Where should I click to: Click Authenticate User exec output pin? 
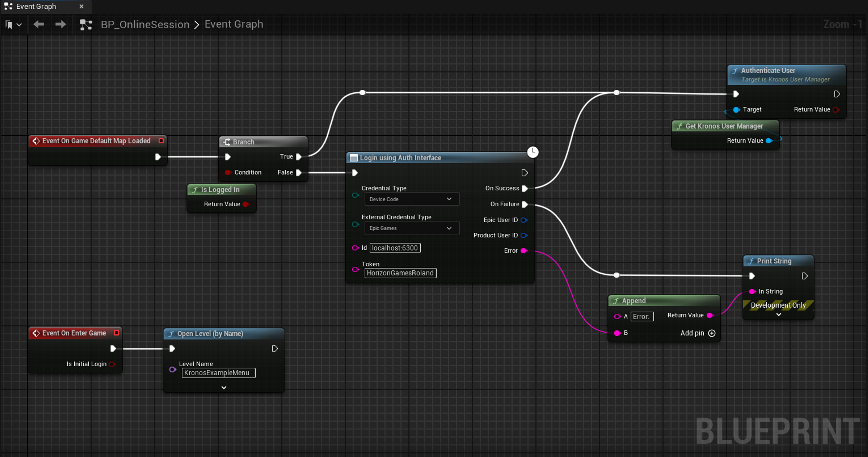(837, 94)
